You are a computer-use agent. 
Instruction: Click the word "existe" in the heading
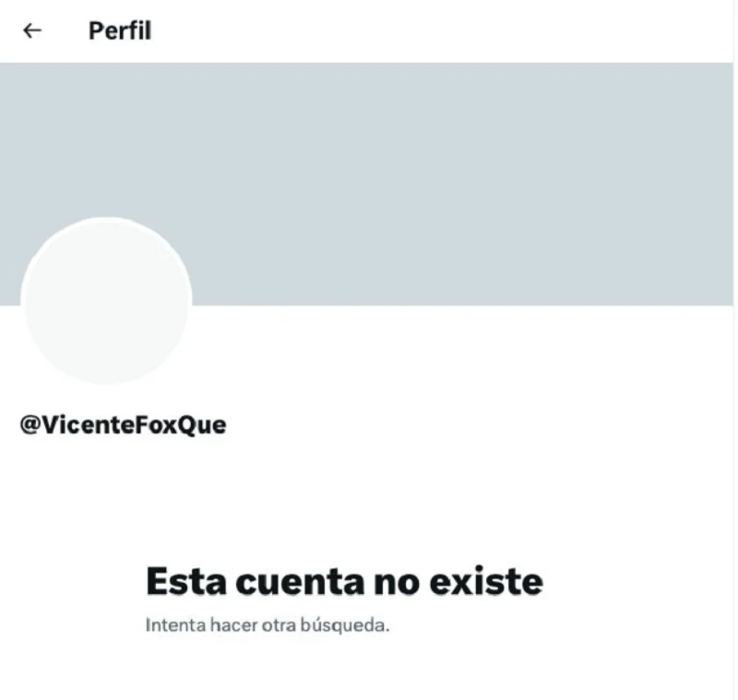(x=486, y=581)
